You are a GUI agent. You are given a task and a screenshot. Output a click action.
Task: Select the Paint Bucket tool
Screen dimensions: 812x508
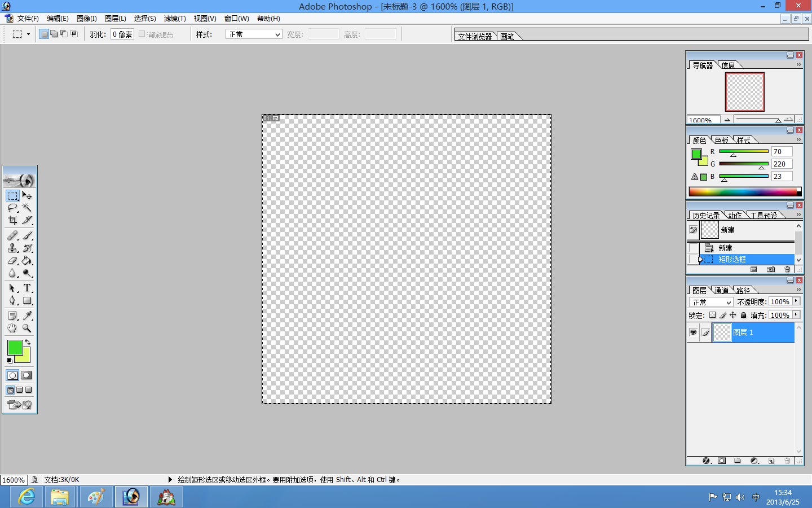pos(27,261)
